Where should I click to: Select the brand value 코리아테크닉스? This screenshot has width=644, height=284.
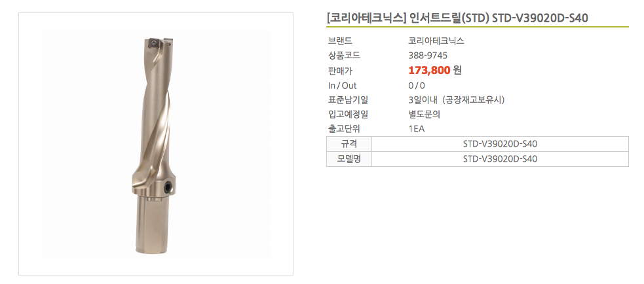pyautogui.click(x=436, y=41)
